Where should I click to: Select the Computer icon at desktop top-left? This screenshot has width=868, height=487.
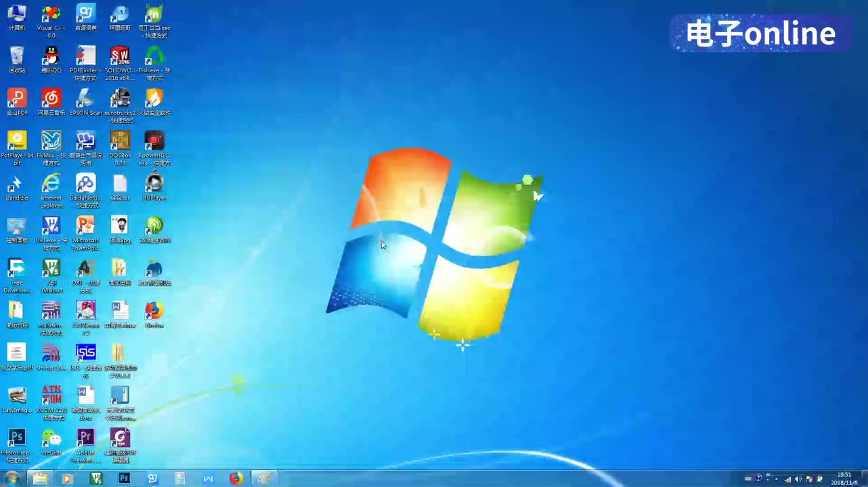17,18
